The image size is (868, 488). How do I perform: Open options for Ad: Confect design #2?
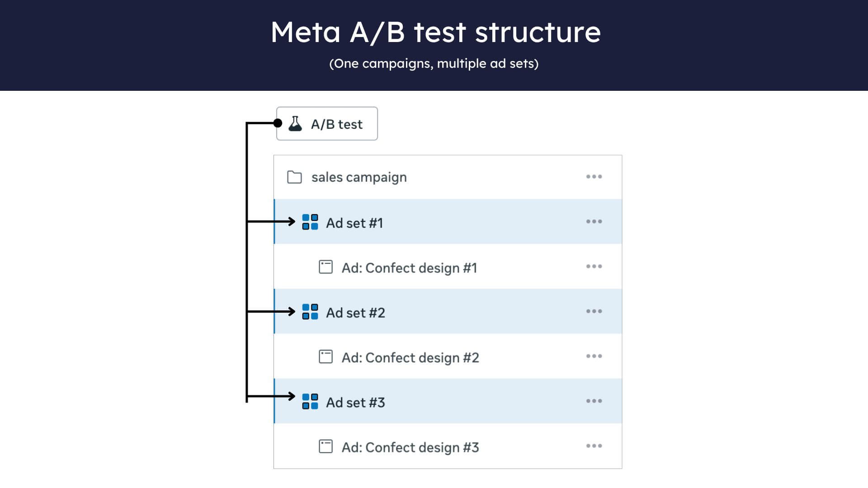click(x=594, y=356)
